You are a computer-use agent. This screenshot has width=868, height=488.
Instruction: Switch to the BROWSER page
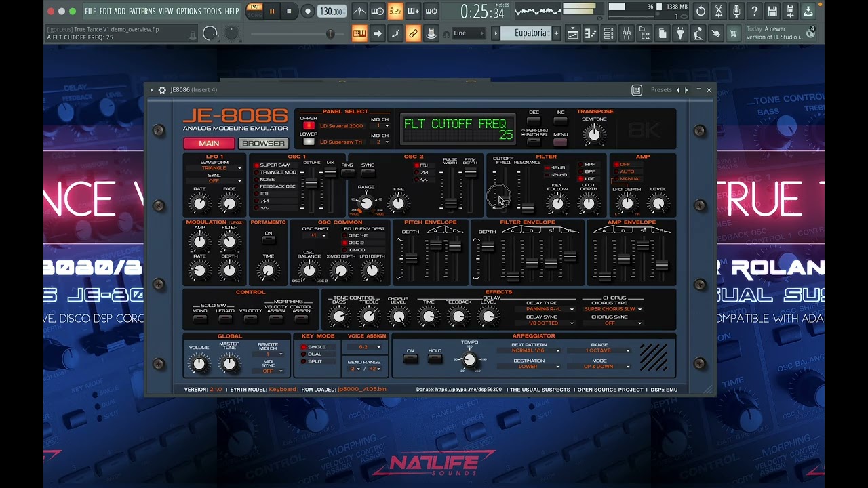pyautogui.click(x=263, y=143)
